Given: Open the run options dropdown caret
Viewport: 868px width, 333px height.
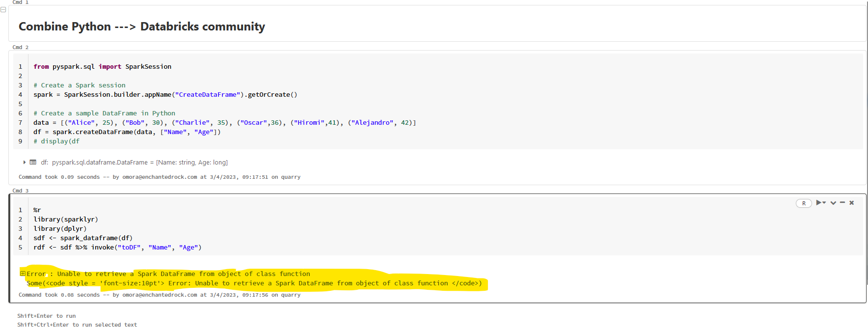Looking at the screenshot, I should point(824,203).
